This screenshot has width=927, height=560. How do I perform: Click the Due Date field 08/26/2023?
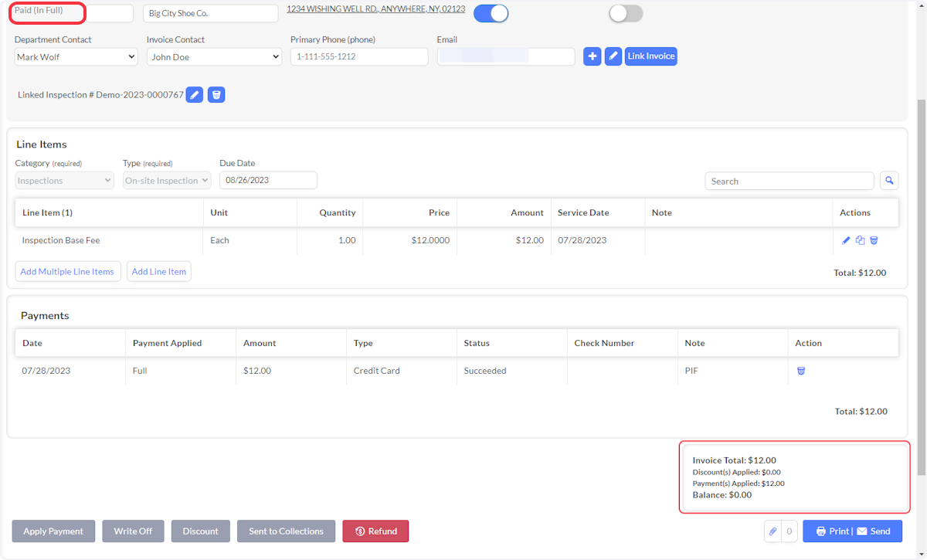click(268, 180)
